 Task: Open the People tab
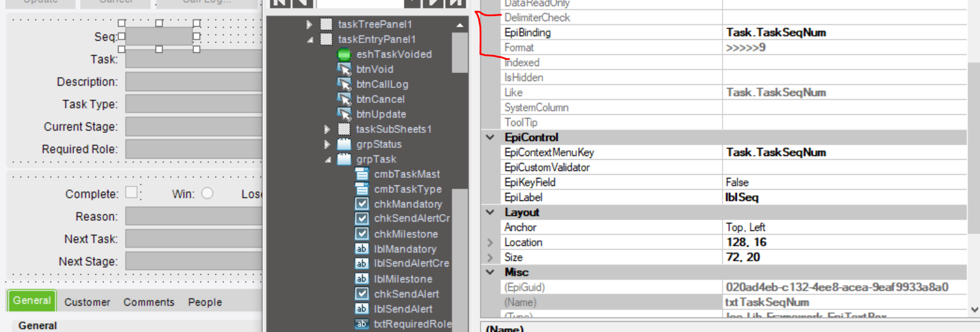tap(205, 302)
